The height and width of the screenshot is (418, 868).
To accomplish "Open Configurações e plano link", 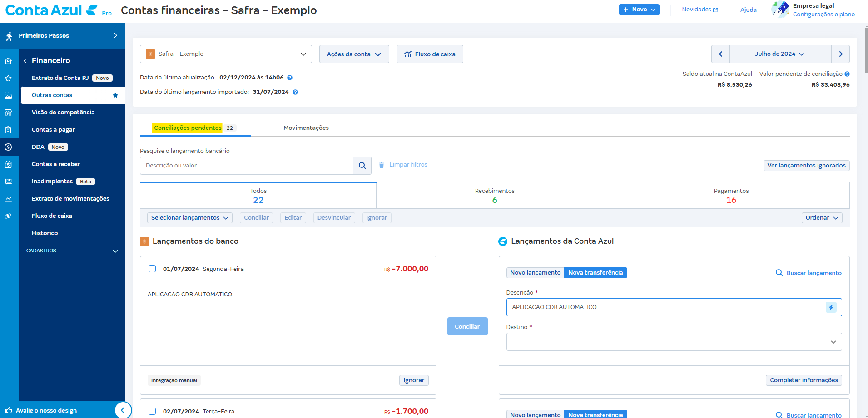I will click(823, 15).
